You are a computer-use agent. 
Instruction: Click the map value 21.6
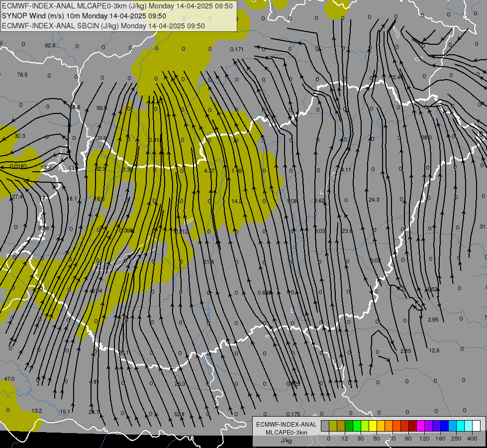pyautogui.click(x=209, y=262)
